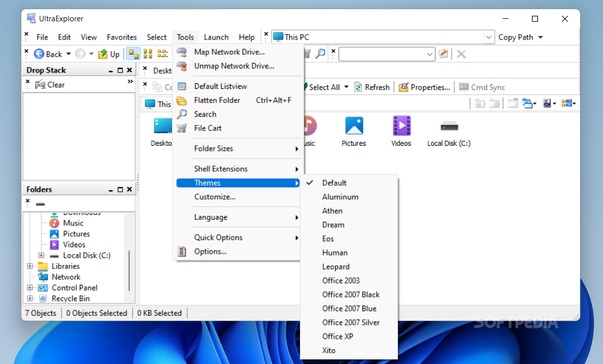Click the Flatten Folder icon
Screen dimensions: 603x364
pos(182,101)
